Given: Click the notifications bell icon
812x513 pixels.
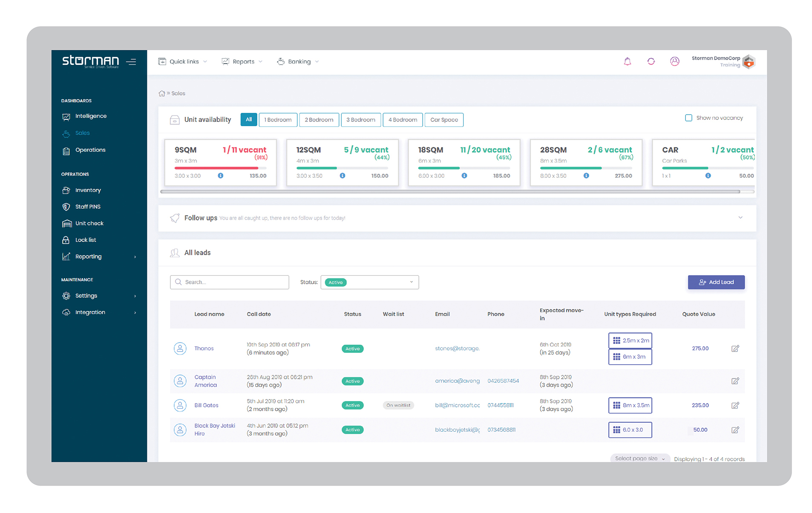Looking at the screenshot, I should point(627,61).
